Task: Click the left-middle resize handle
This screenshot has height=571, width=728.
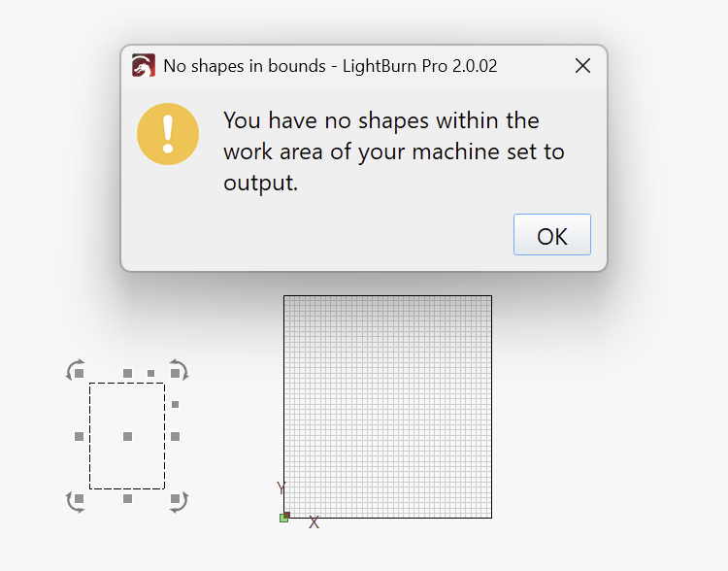Action: pos(79,437)
